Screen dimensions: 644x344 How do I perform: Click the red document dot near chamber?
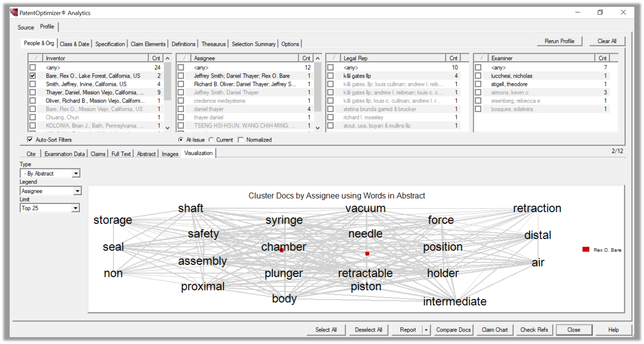[282, 250]
